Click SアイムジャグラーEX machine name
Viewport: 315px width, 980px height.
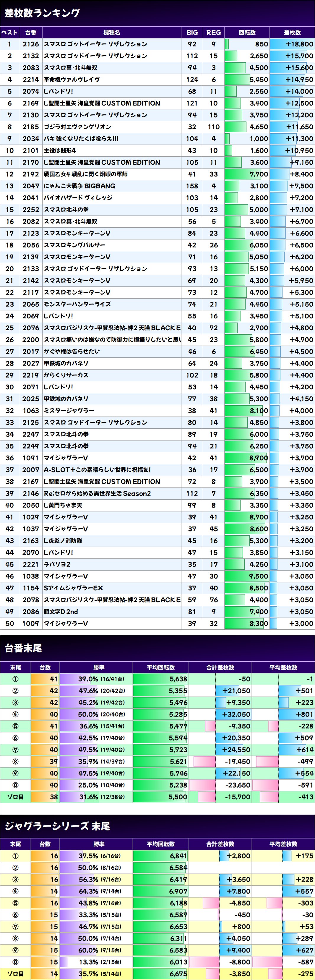pyautogui.click(x=73, y=588)
